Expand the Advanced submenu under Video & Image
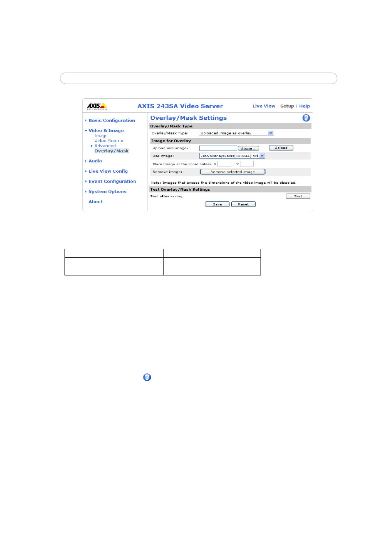 pyautogui.click(x=105, y=146)
